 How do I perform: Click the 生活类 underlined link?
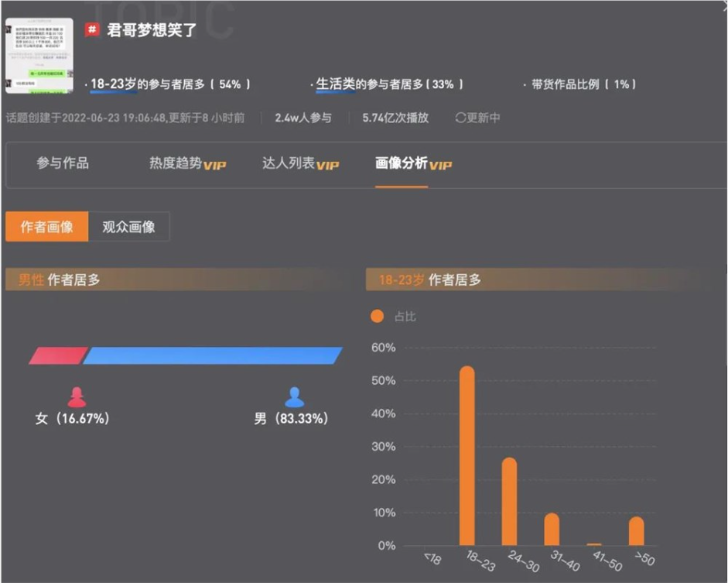pos(337,82)
